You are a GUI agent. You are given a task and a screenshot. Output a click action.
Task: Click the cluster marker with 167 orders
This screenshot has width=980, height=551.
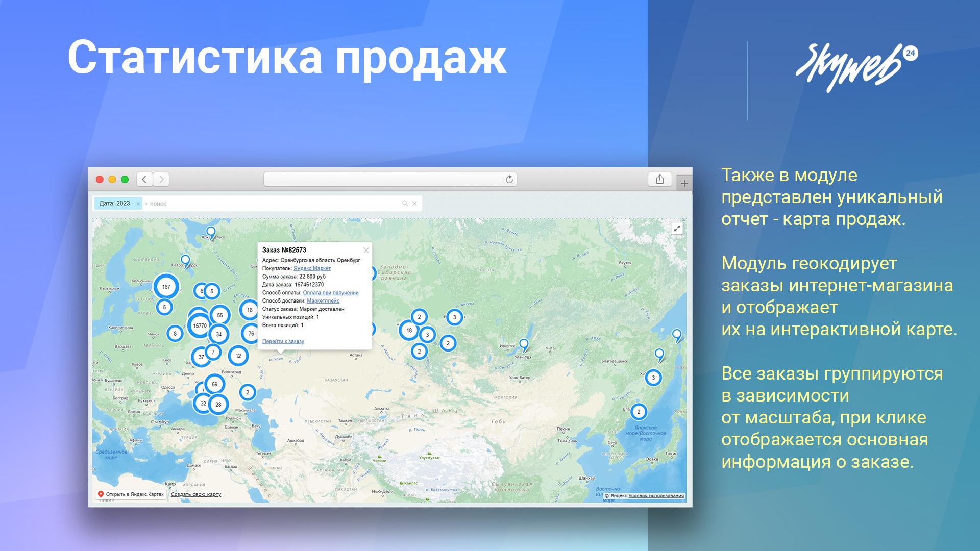click(x=166, y=287)
